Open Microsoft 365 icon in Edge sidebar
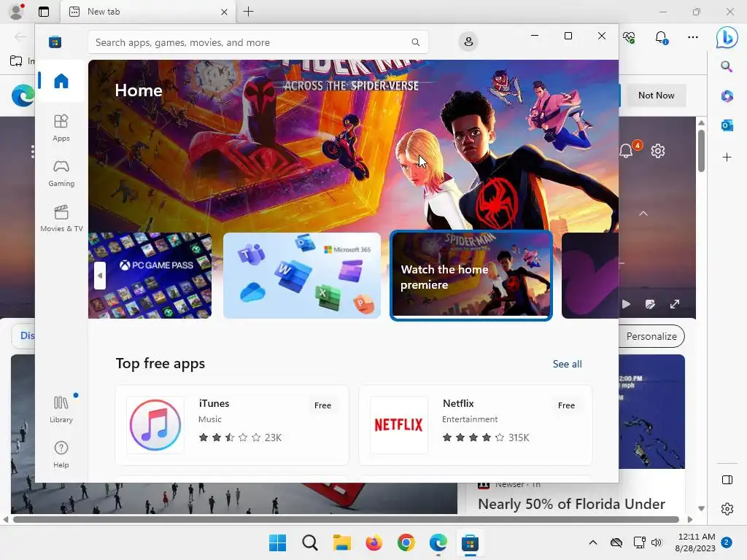747x560 pixels. click(x=727, y=96)
